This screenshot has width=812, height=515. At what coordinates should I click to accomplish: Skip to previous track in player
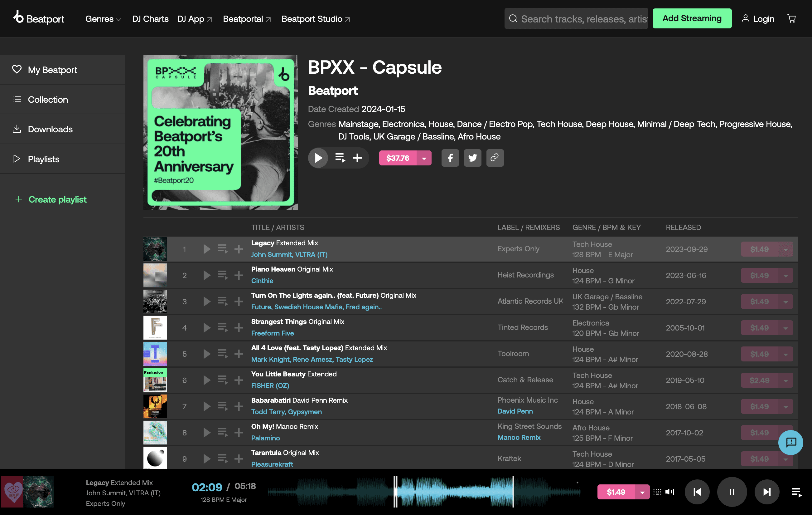click(697, 492)
